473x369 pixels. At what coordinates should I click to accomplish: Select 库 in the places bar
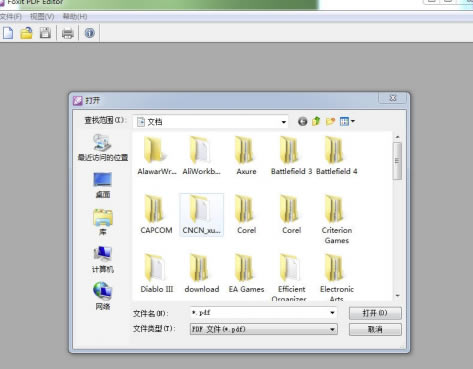coord(103,222)
